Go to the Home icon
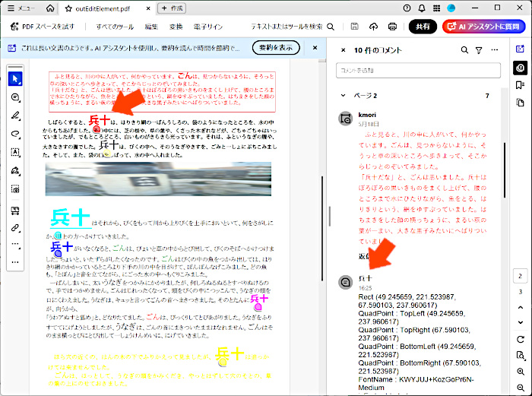 tap(50, 8)
